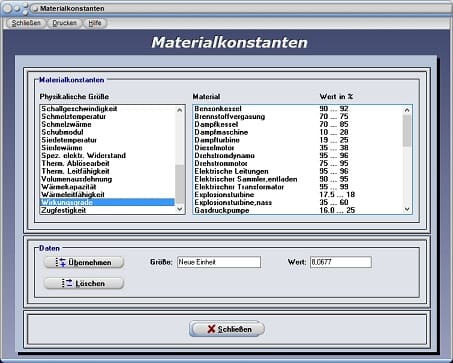Open the Schließen menu in the menu bar

(26, 23)
